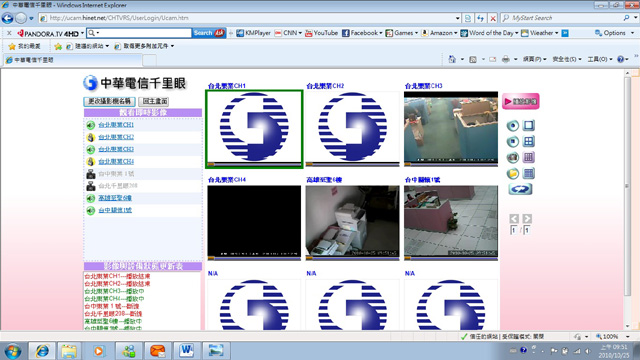Stop loading with red X icon

click(x=493, y=18)
